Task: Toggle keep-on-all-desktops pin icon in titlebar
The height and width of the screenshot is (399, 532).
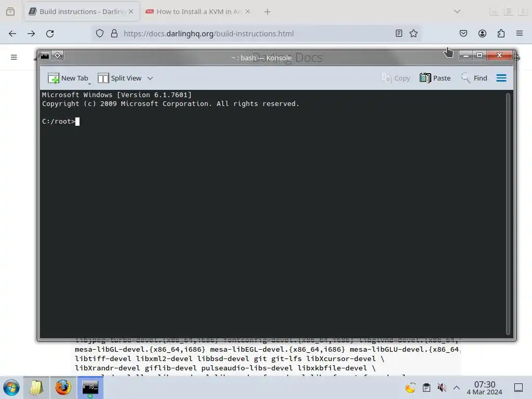Action: tap(58, 55)
